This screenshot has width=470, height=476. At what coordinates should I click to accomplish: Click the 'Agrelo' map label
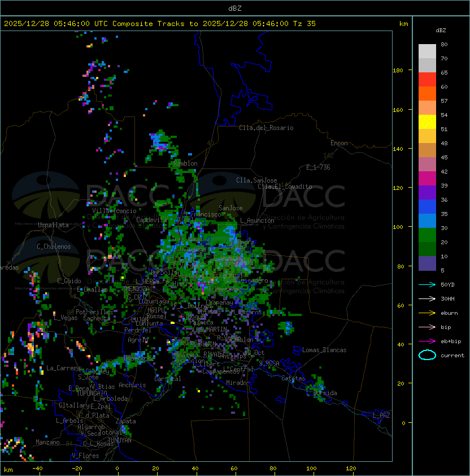coord(138,340)
